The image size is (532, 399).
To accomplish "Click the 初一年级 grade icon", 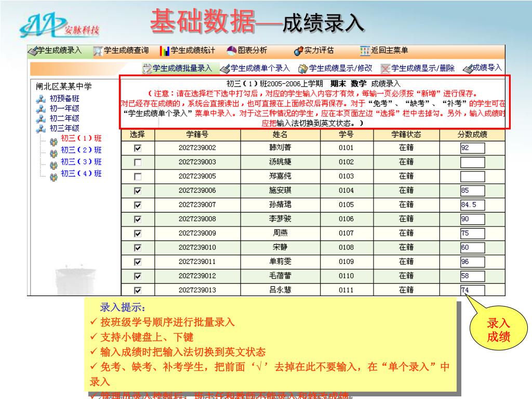I will click(41, 109).
